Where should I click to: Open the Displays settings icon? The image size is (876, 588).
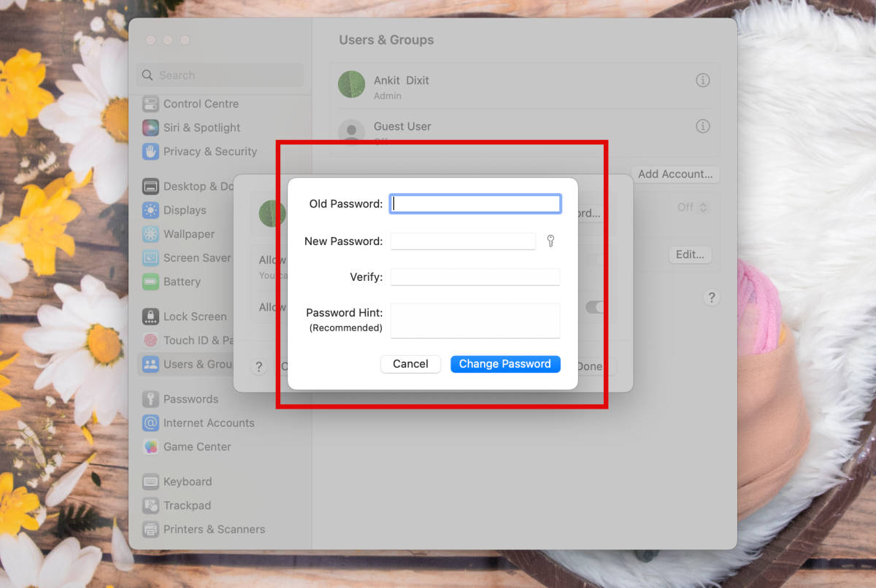(150, 210)
